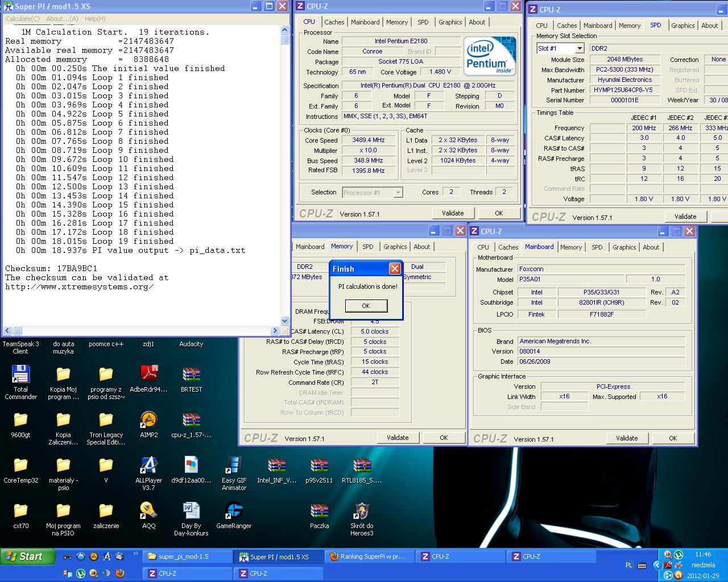This screenshot has width=728, height=582.
Task: Open the Easy GIF Animator shortcut
Action: (234, 473)
